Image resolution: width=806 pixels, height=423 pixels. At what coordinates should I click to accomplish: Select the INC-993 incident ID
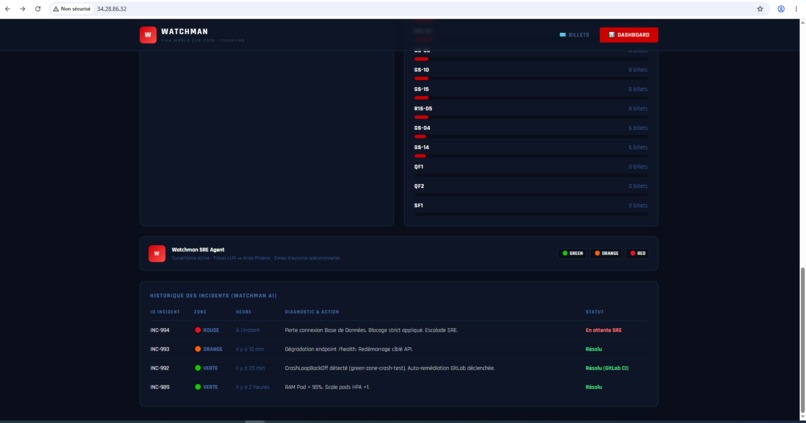[160, 349]
